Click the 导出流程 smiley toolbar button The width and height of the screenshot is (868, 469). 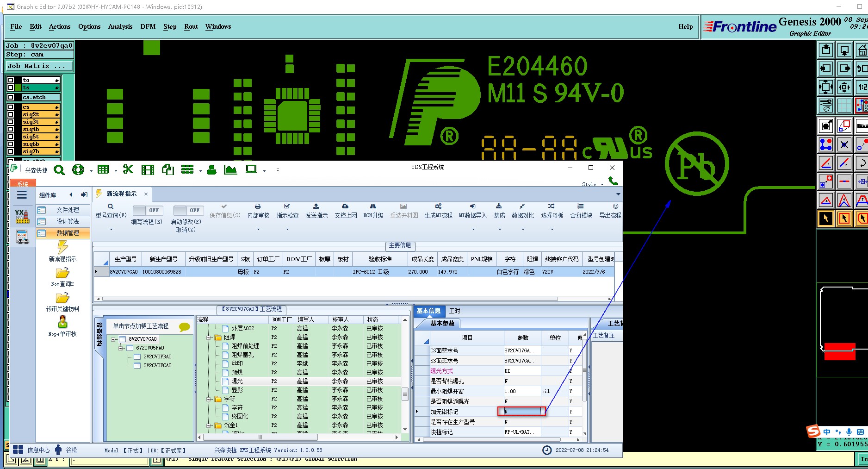click(610, 211)
